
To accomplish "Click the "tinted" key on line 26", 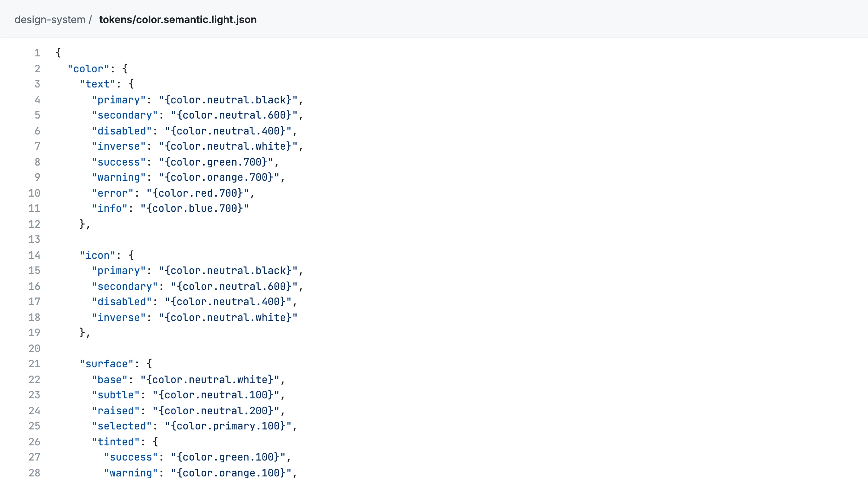I will click(x=116, y=442).
